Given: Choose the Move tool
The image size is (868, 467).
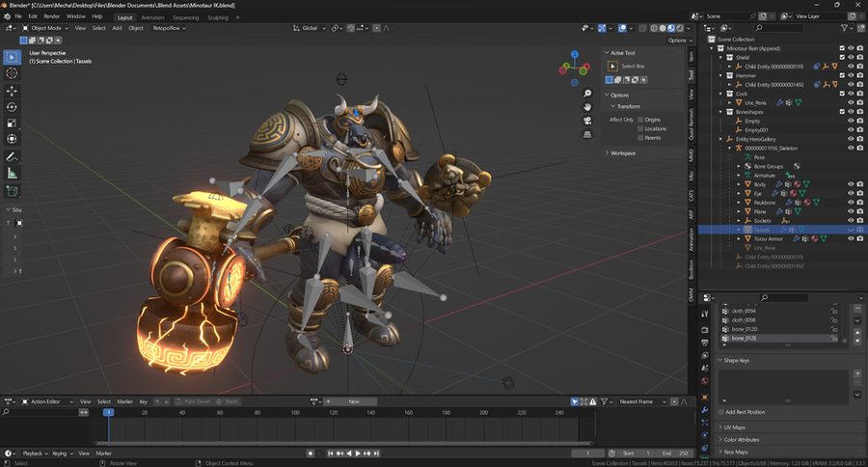Looking at the screenshot, I should (x=12, y=91).
